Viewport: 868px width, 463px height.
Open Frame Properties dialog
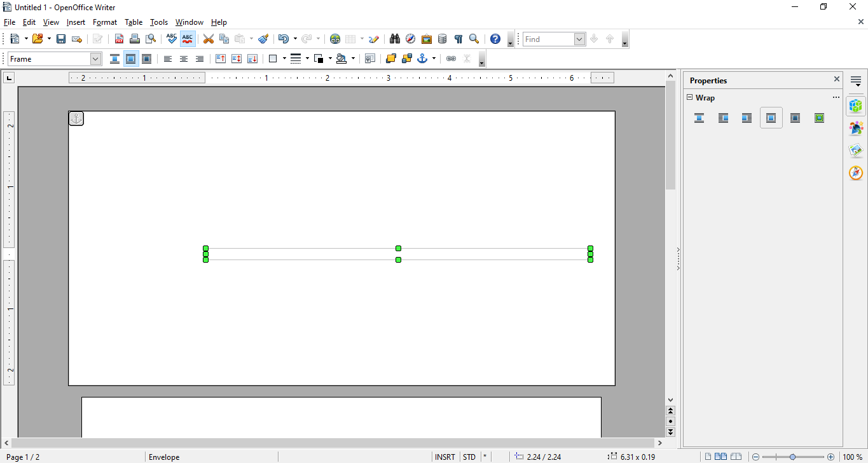(370, 59)
